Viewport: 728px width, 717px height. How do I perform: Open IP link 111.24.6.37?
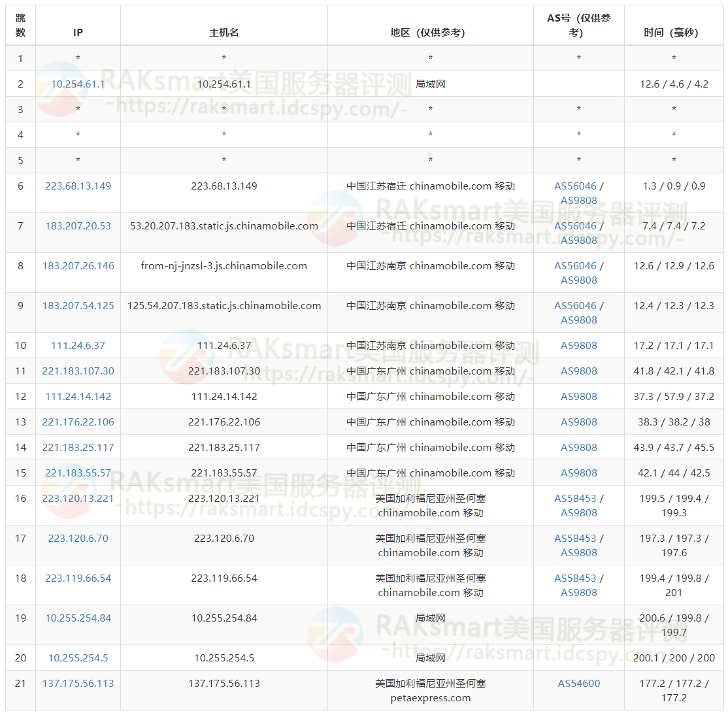point(78,346)
